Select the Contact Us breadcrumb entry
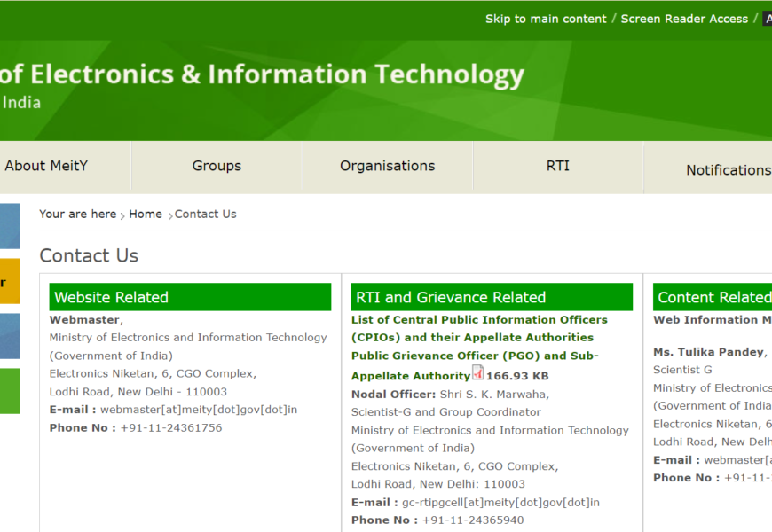Viewport: 772px width, 532px height. pos(205,214)
